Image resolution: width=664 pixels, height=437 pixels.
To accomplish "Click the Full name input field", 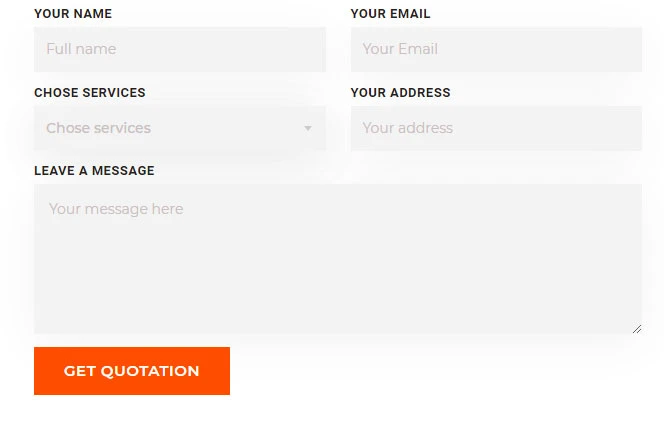I will coord(180,49).
